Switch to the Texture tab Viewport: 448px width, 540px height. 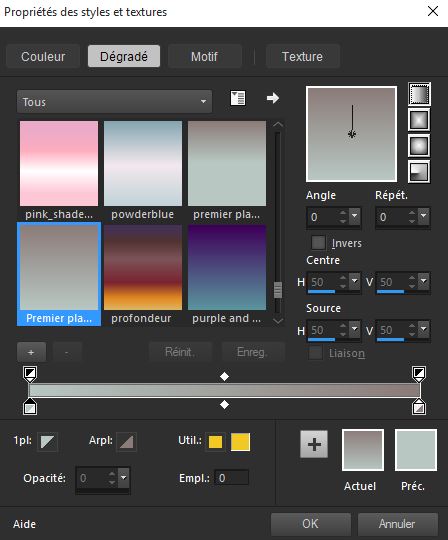coord(302,56)
